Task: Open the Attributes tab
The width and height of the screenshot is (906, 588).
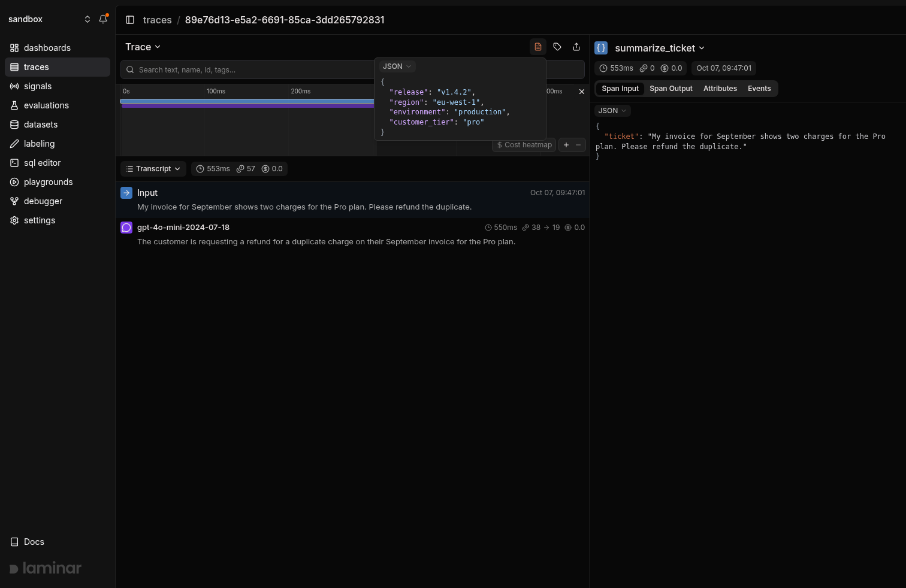Action: 720,89
